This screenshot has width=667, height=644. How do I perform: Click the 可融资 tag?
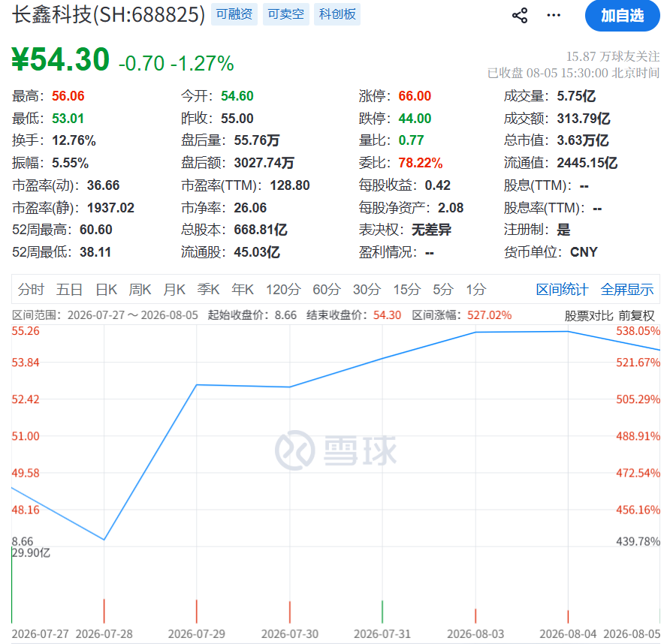click(234, 14)
